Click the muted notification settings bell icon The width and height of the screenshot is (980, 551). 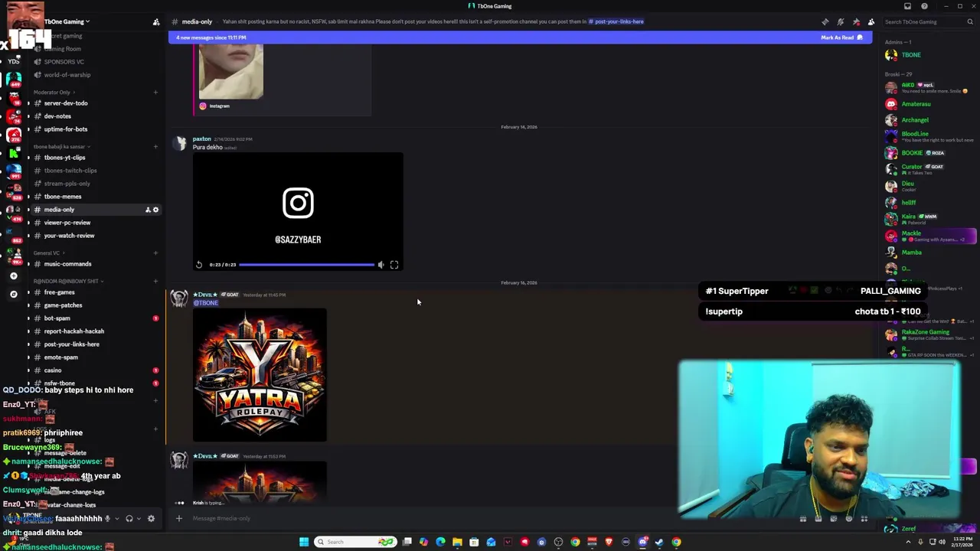coord(840,21)
